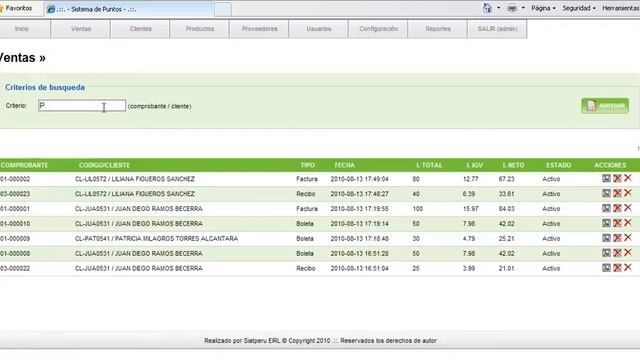
Task: Click the annul icon for comprobante 01-000002
Action: point(617,178)
